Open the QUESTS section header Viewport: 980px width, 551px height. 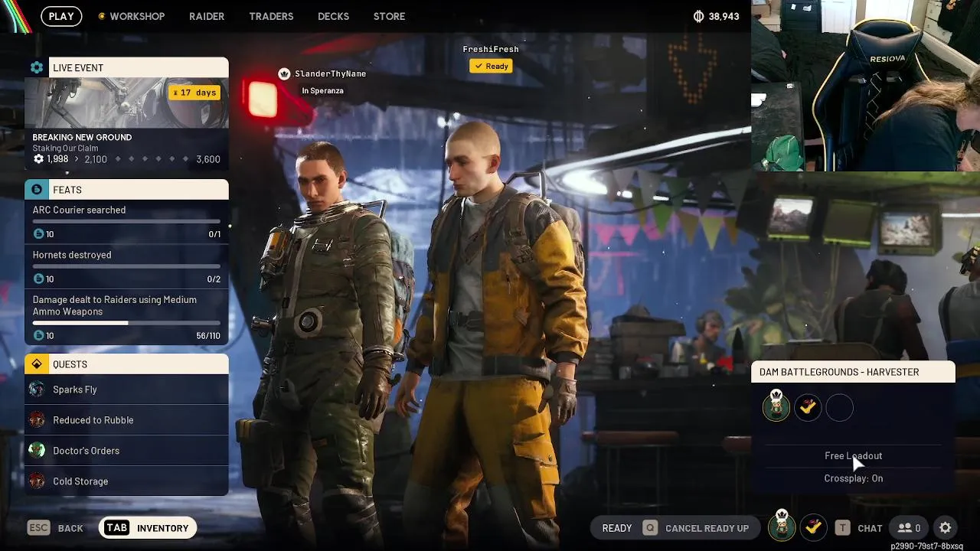coord(126,364)
